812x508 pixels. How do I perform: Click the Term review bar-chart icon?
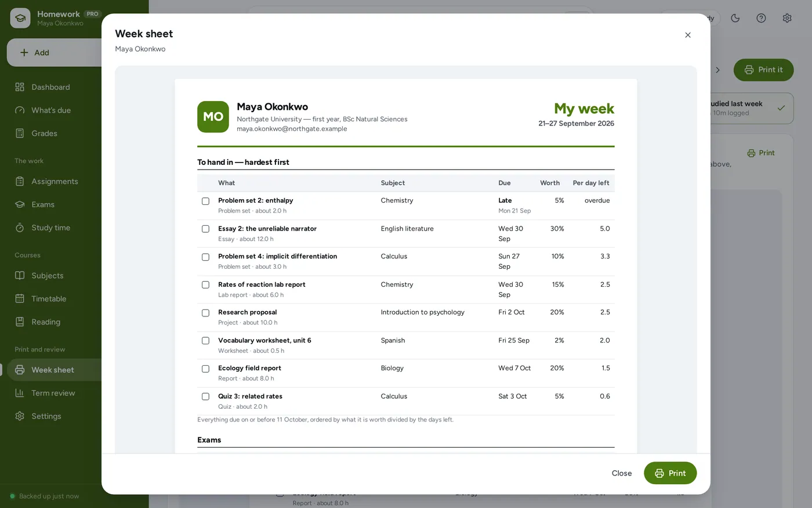[20, 393]
